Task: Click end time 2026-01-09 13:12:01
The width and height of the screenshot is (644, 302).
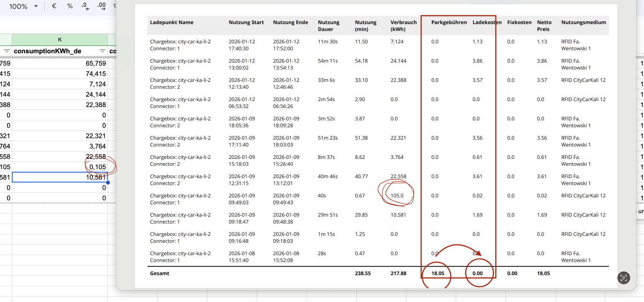Action: pos(286,180)
